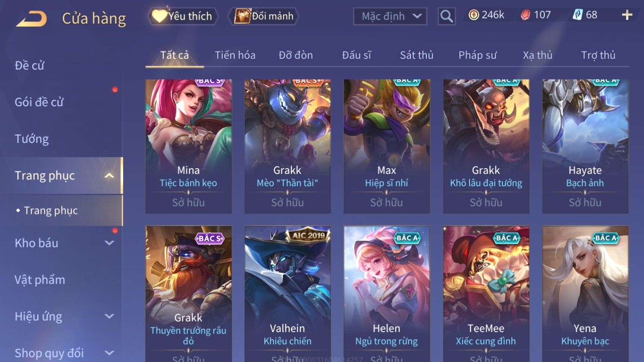This screenshot has height=362, width=644.
Task: Tap the gold coin 246k icon
Action: point(474,15)
